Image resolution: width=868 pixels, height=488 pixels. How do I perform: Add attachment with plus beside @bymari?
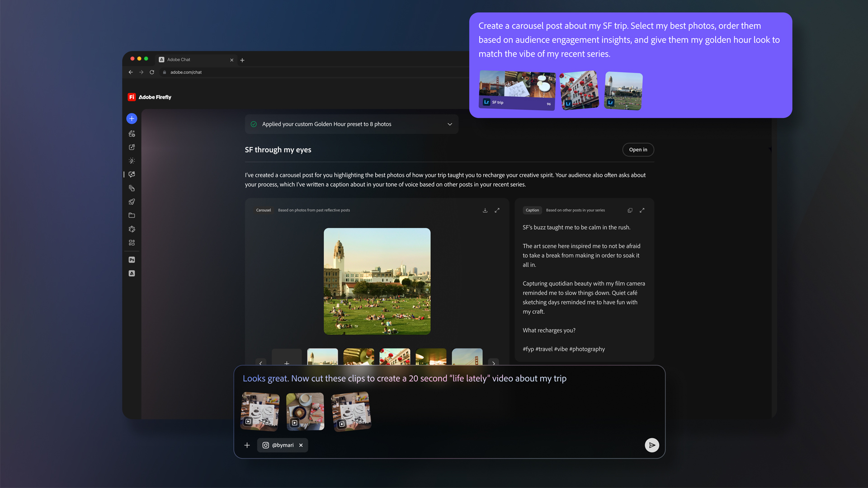click(247, 445)
